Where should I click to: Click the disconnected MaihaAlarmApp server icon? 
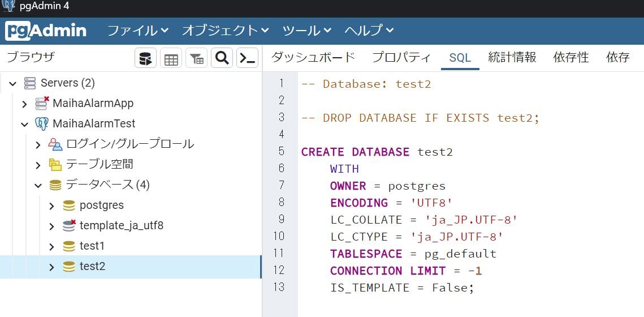pyautogui.click(x=42, y=103)
